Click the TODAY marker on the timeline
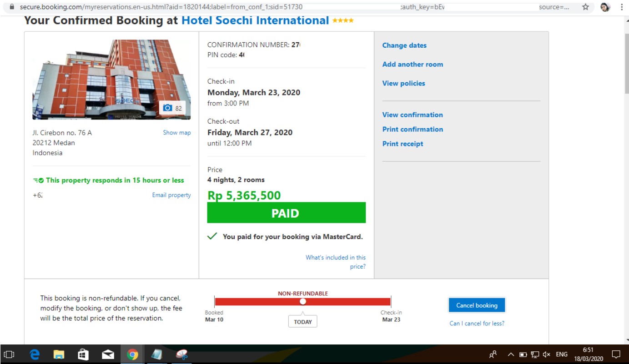 pyautogui.click(x=303, y=322)
